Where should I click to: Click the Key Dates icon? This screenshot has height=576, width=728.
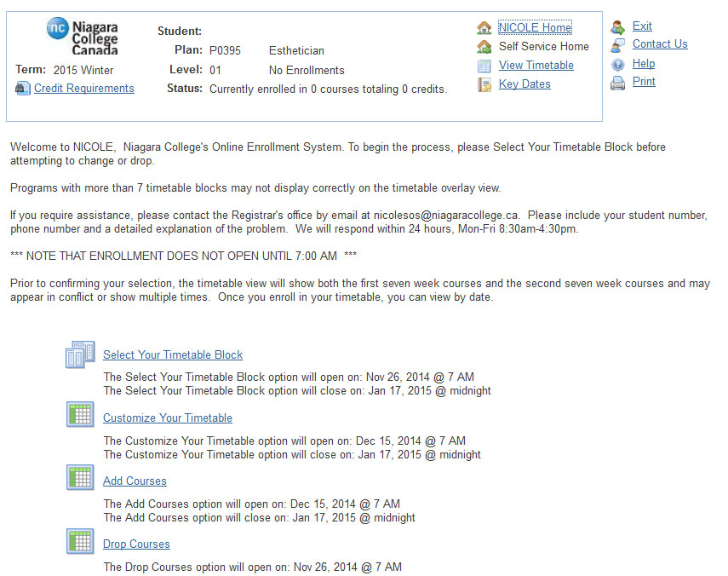tap(484, 84)
